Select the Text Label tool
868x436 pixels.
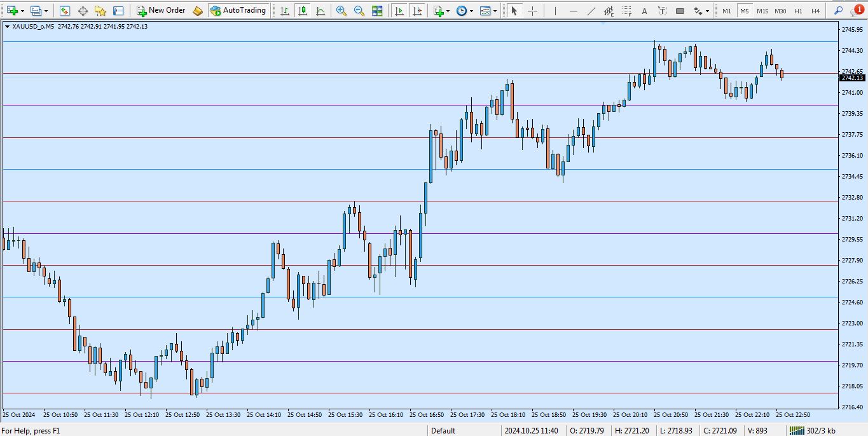663,11
